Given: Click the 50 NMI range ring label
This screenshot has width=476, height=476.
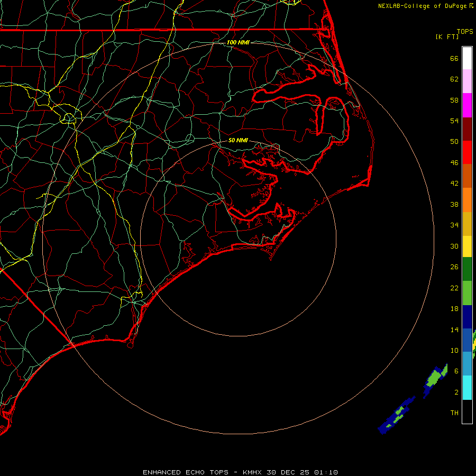Looking at the screenshot, I should point(238,140).
